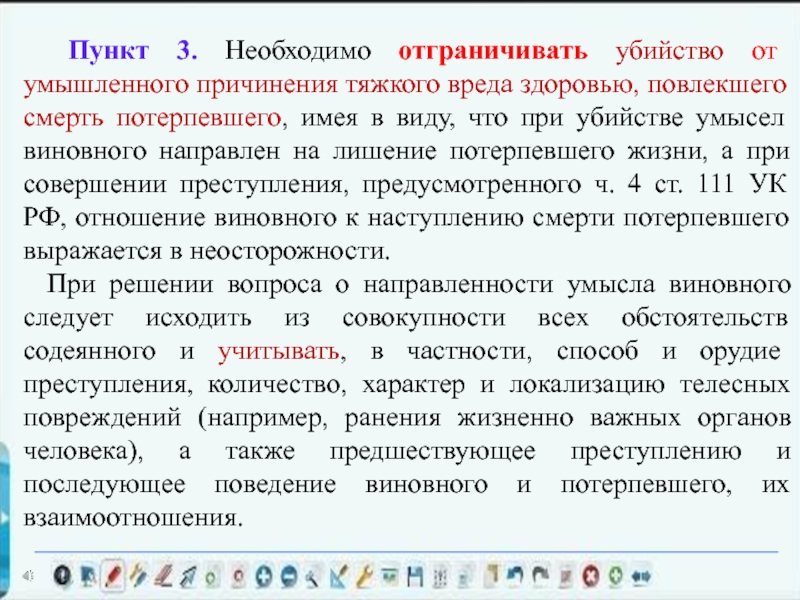Click the word 'предшествующее'

click(432, 452)
